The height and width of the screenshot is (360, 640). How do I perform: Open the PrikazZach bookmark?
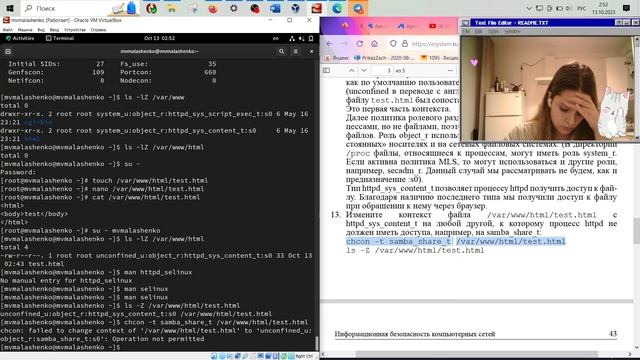pos(385,58)
